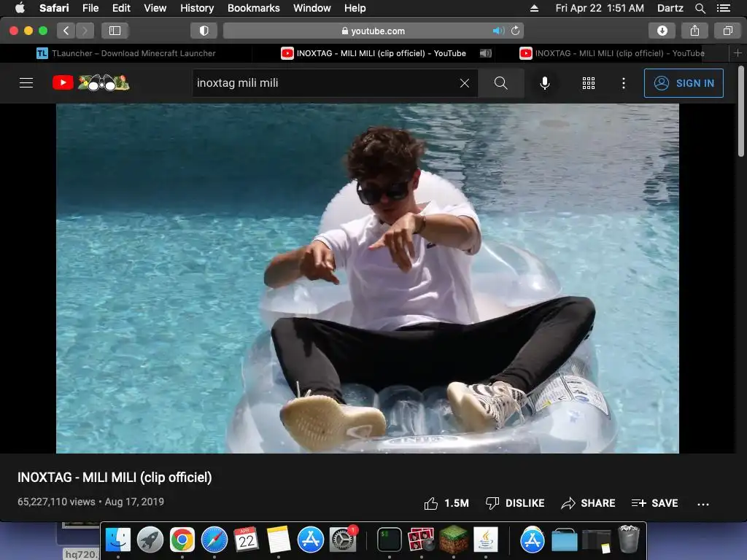Open the Safari menu

(54, 8)
